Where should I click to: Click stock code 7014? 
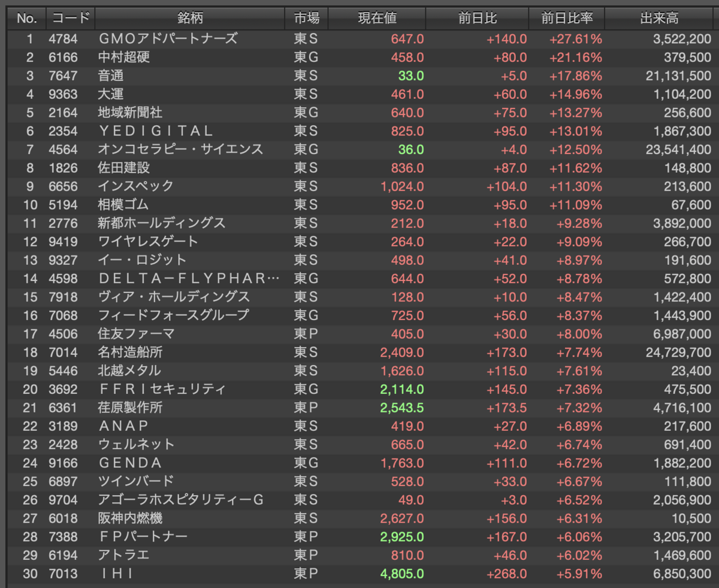click(x=63, y=352)
